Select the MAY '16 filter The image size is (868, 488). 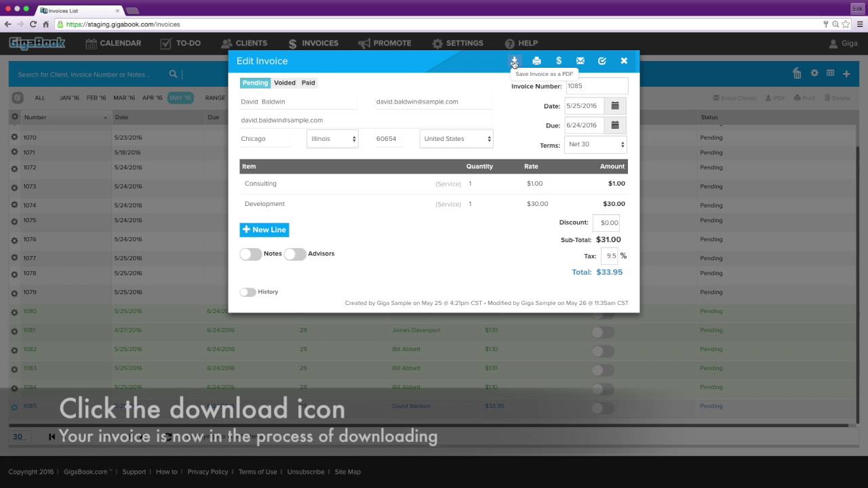click(x=180, y=98)
